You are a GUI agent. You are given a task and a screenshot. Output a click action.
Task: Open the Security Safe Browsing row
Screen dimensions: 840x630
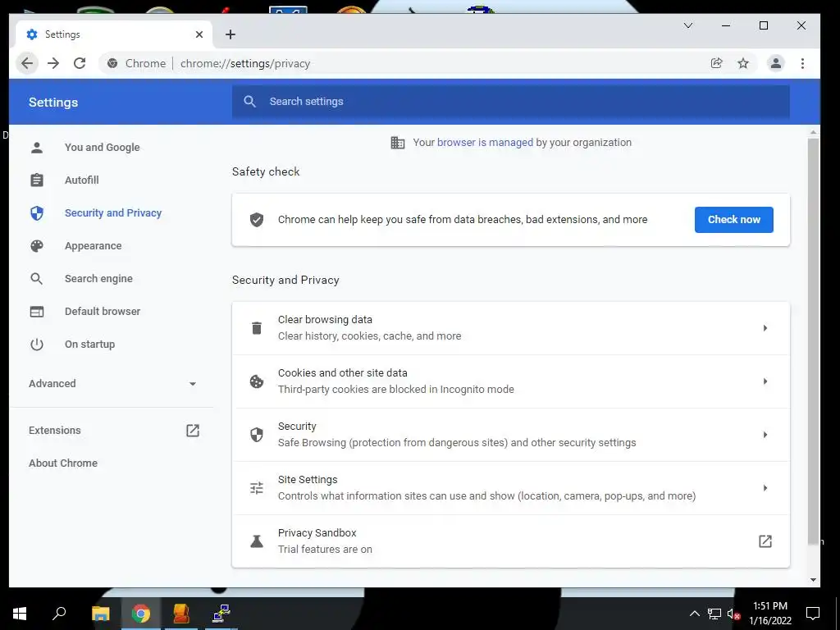510,435
